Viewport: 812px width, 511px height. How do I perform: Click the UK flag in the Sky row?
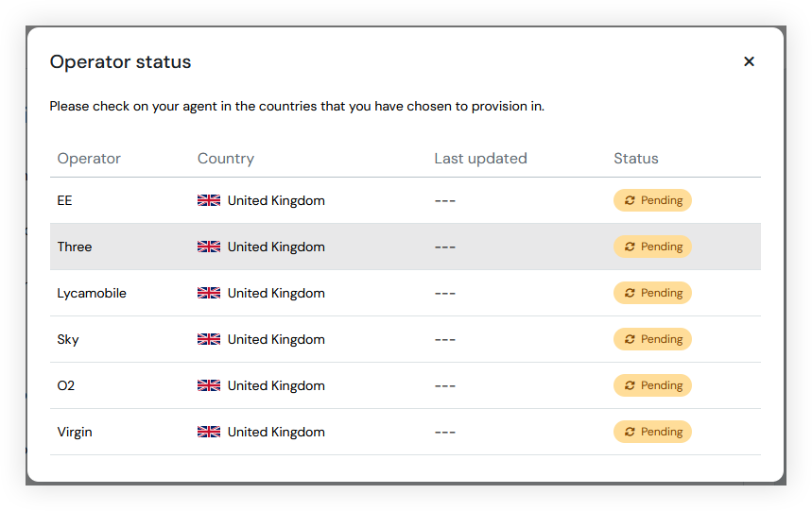209,339
